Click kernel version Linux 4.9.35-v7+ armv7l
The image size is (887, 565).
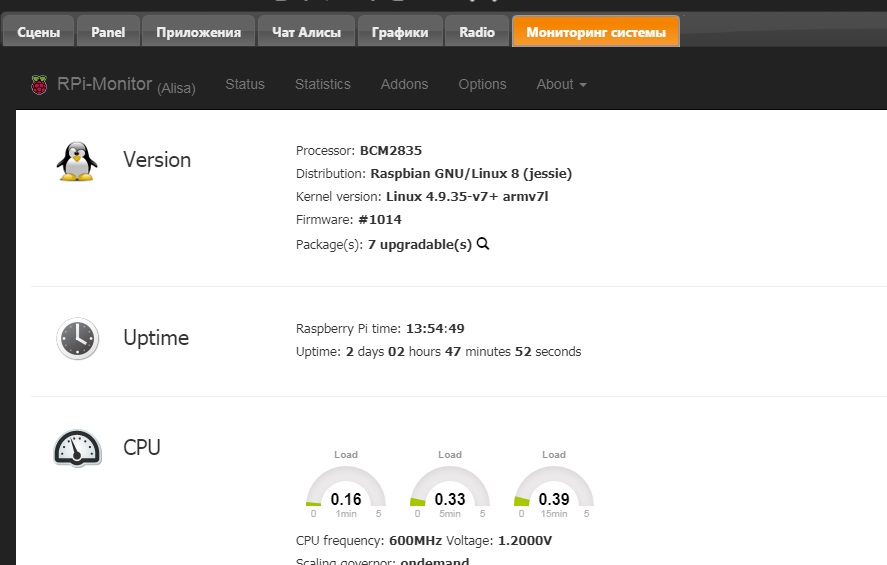pyautogui.click(x=467, y=196)
